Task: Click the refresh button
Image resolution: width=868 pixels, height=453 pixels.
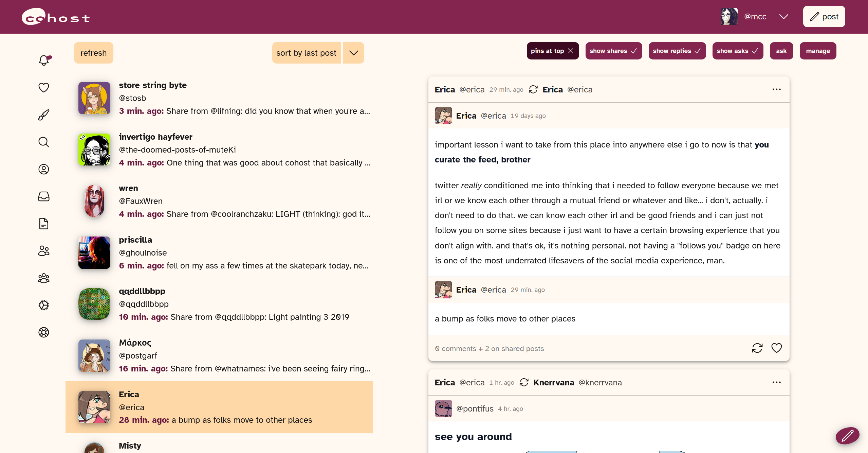Action: (93, 53)
